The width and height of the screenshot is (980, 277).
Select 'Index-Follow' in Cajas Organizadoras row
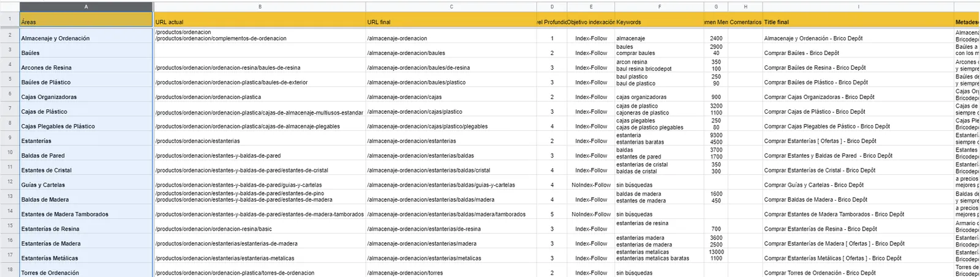(591, 94)
